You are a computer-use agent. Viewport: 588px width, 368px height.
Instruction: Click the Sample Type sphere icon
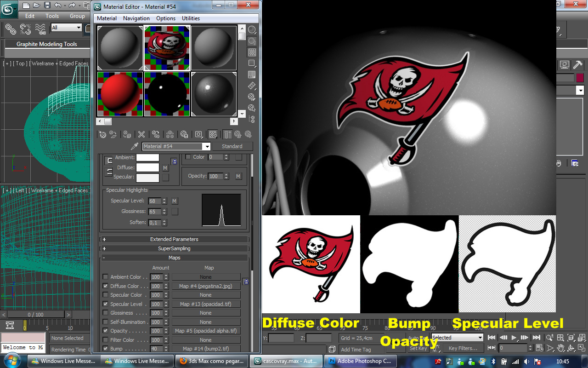point(252,30)
